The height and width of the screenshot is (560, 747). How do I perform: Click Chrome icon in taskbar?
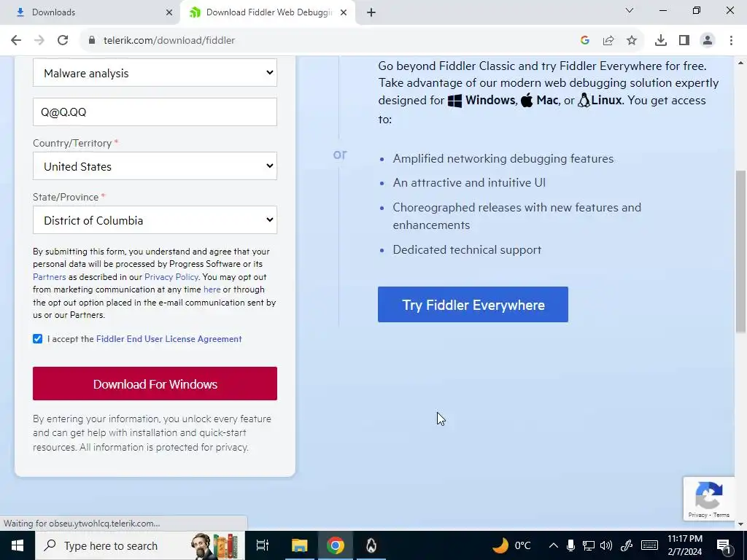[336, 545]
